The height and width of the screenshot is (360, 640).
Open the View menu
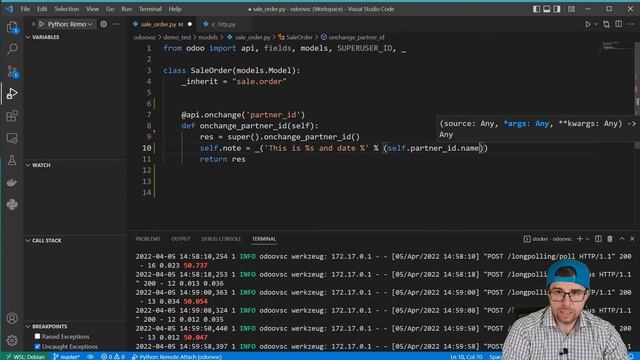click(92, 9)
